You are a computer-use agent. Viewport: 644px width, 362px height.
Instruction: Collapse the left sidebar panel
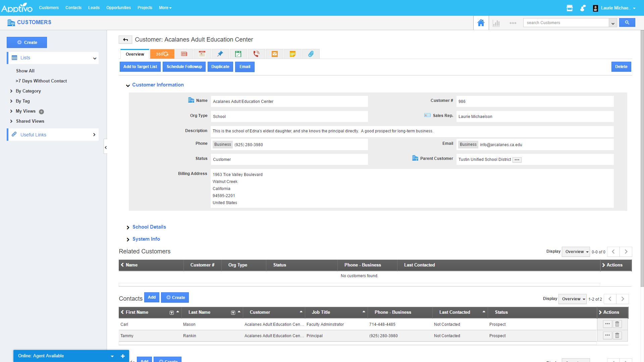pos(106,147)
